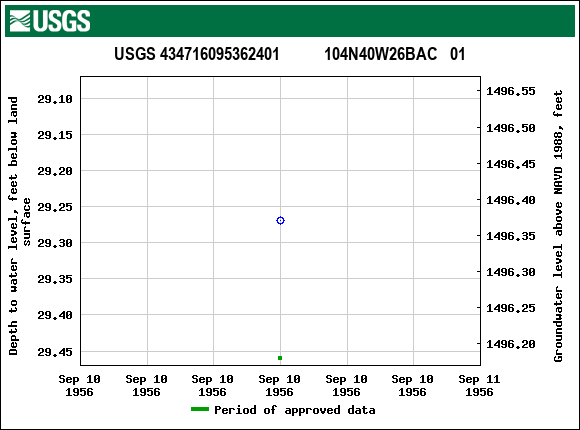Click the 'Depth to water level' axis title
The height and width of the screenshot is (430, 580).
(x=19, y=226)
